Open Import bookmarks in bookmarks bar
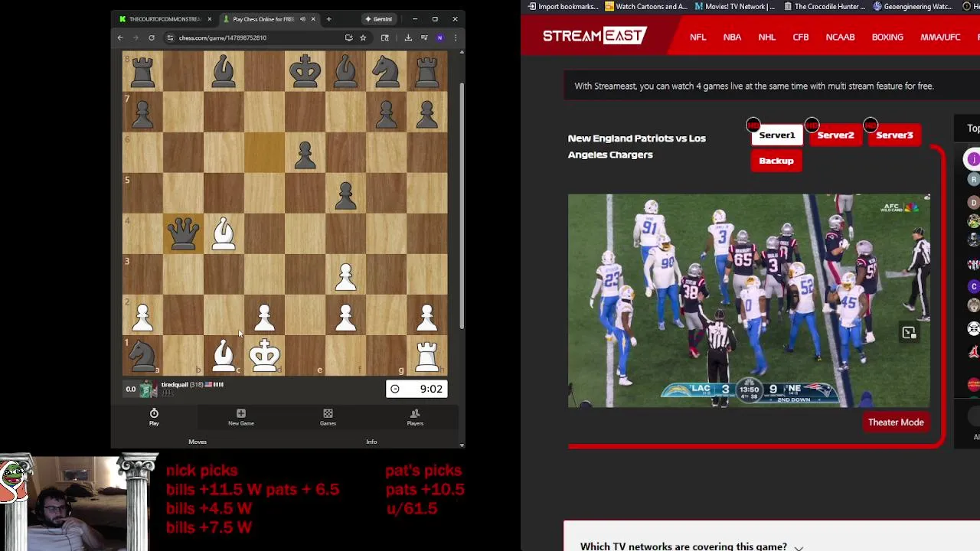The width and height of the screenshot is (980, 551). 563,7
